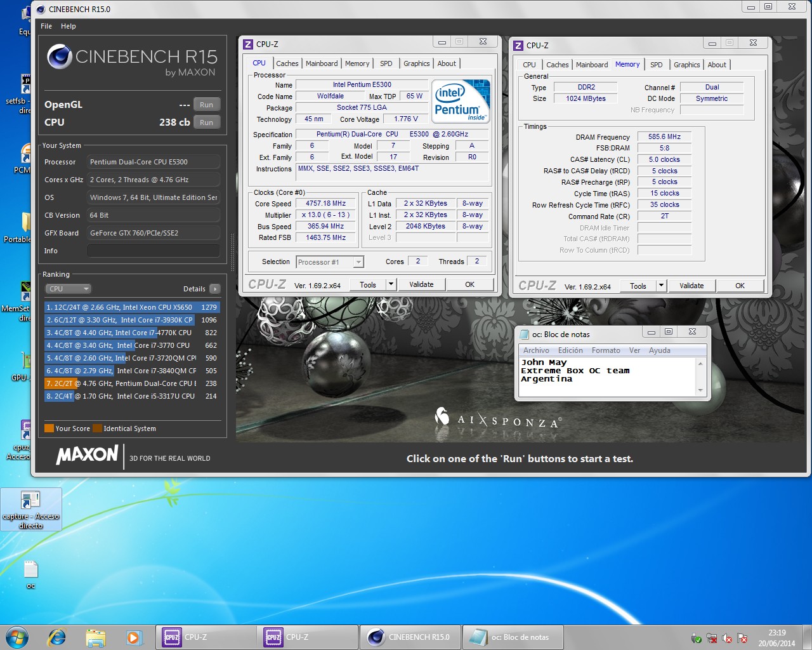Click right CPU-Z title bar icon
This screenshot has width=812, height=650.
pos(518,46)
